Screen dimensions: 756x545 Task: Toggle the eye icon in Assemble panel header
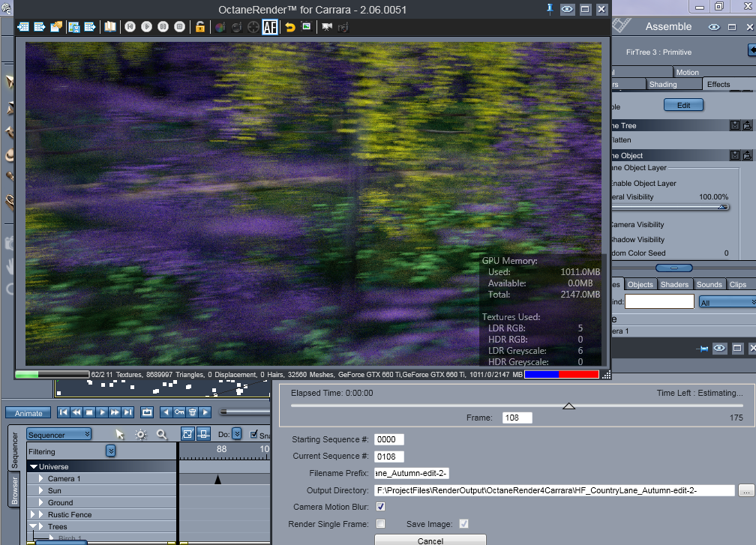[x=714, y=27]
